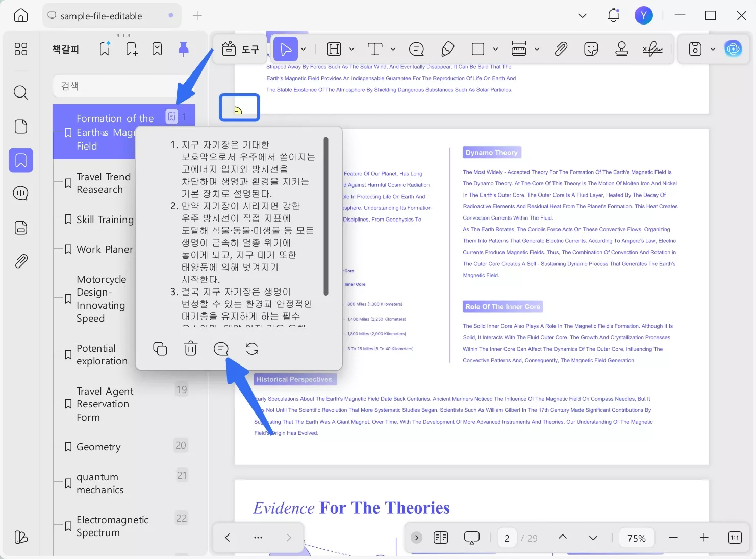Open the save options dropdown arrow
Image resolution: width=756 pixels, height=559 pixels.
pos(713,49)
